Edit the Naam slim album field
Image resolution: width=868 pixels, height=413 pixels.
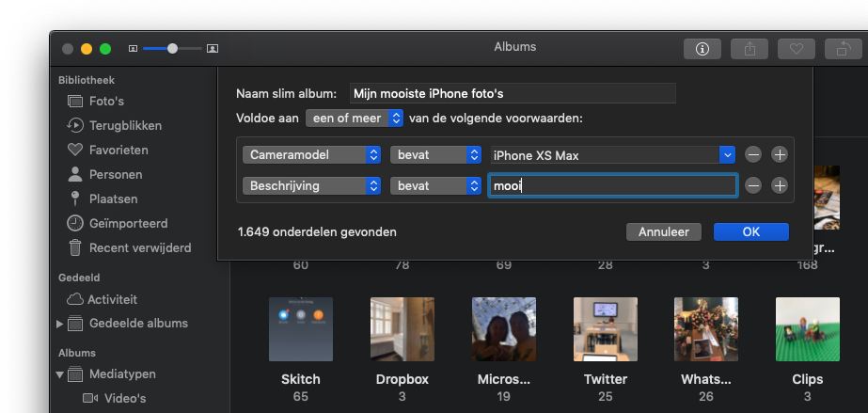pyautogui.click(x=513, y=93)
